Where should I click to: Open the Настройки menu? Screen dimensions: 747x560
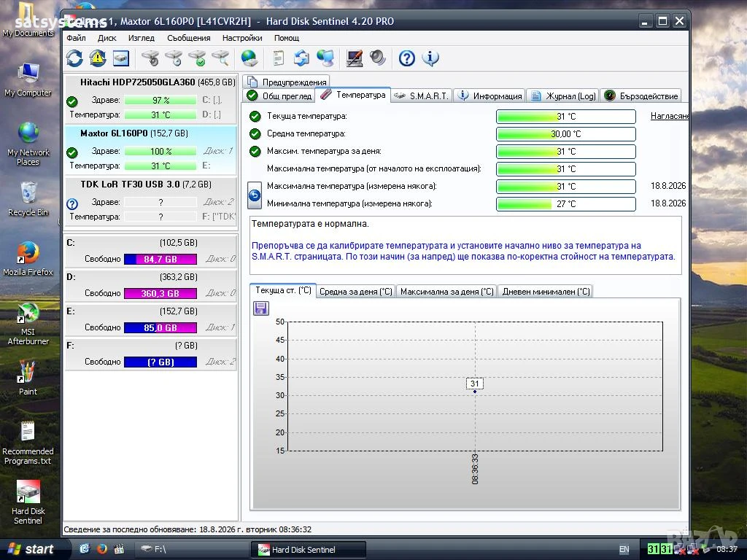coord(242,38)
